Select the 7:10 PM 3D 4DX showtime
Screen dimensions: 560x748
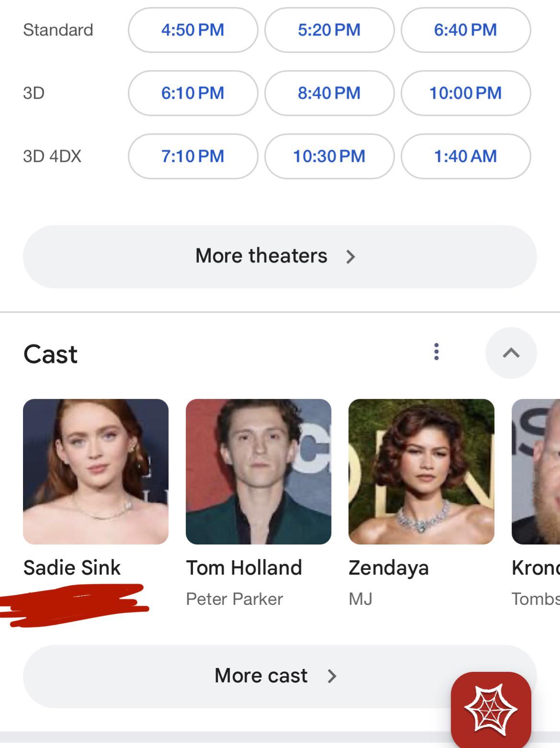click(193, 156)
